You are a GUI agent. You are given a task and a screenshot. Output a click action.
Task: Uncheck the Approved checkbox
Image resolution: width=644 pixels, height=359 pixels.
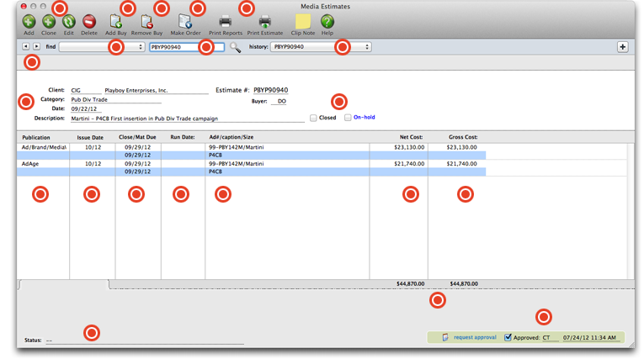508,337
